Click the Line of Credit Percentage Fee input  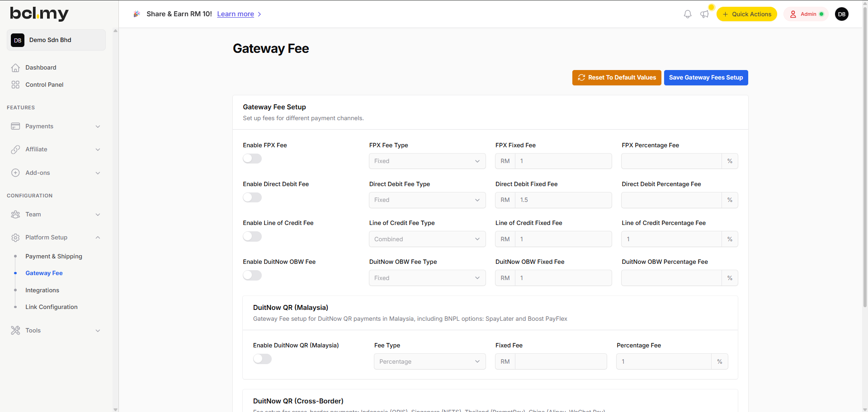coord(671,239)
